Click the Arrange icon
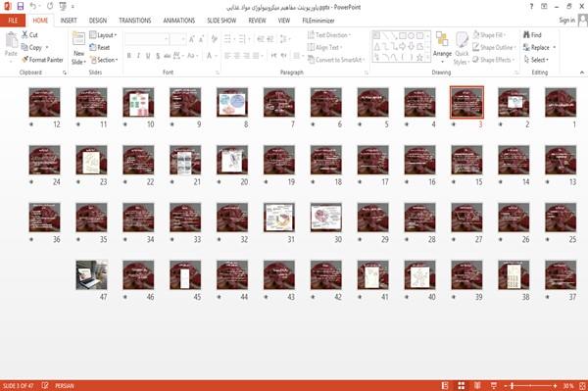 click(442, 40)
